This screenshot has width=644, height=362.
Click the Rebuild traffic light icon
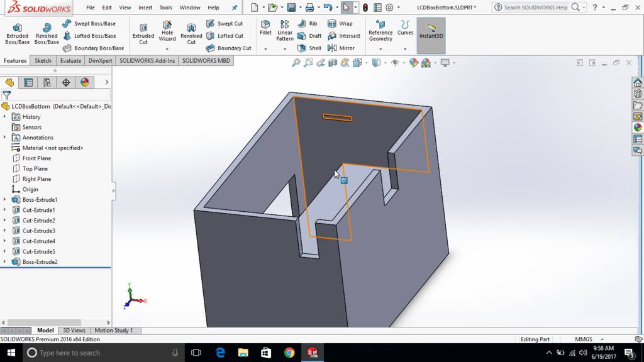point(365,8)
